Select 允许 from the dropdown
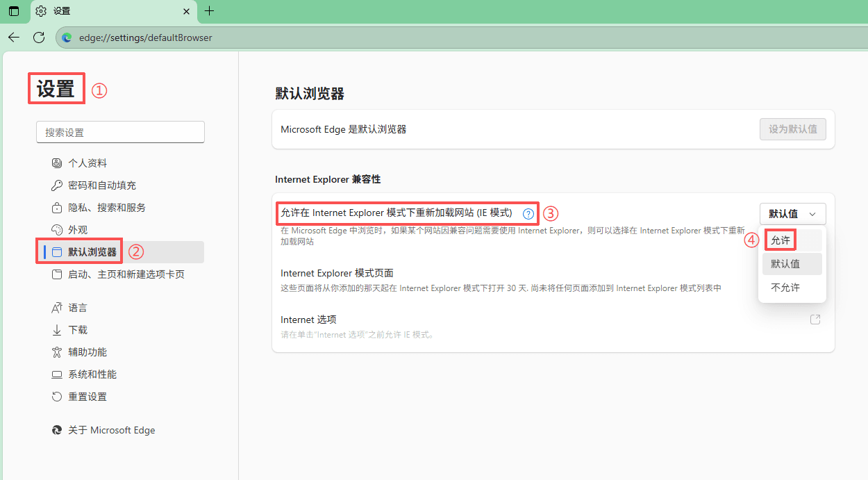 click(x=780, y=240)
